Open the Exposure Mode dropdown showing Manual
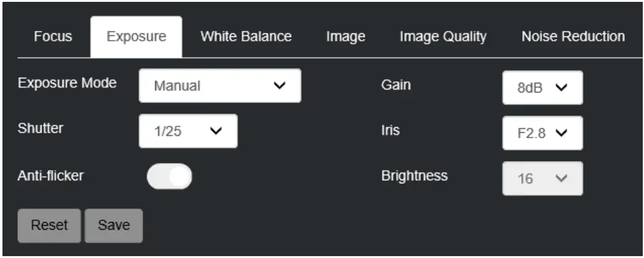This screenshot has height=258, width=644. [x=219, y=86]
